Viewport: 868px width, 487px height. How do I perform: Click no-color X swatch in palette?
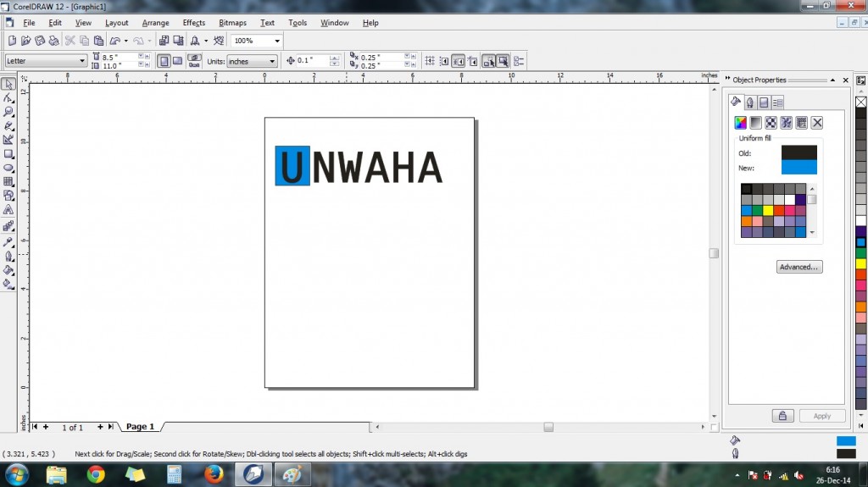861,102
